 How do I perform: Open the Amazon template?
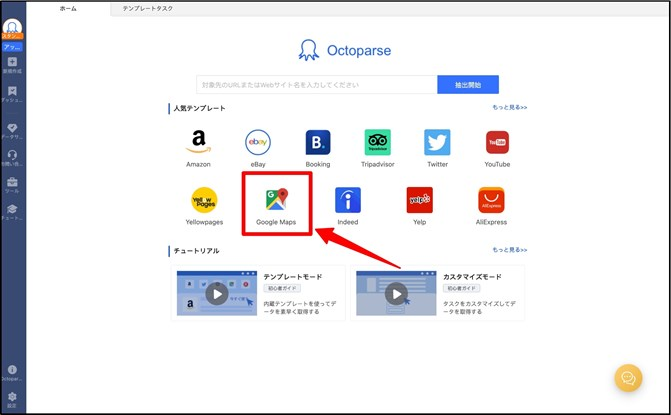click(x=198, y=148)
